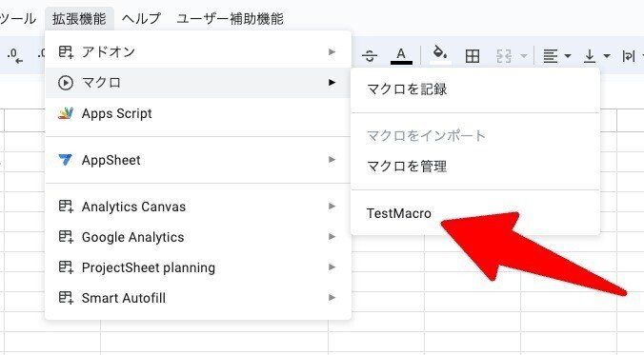Open the AppSheet submenu entry
644x355 pixels.
(198, 160)
